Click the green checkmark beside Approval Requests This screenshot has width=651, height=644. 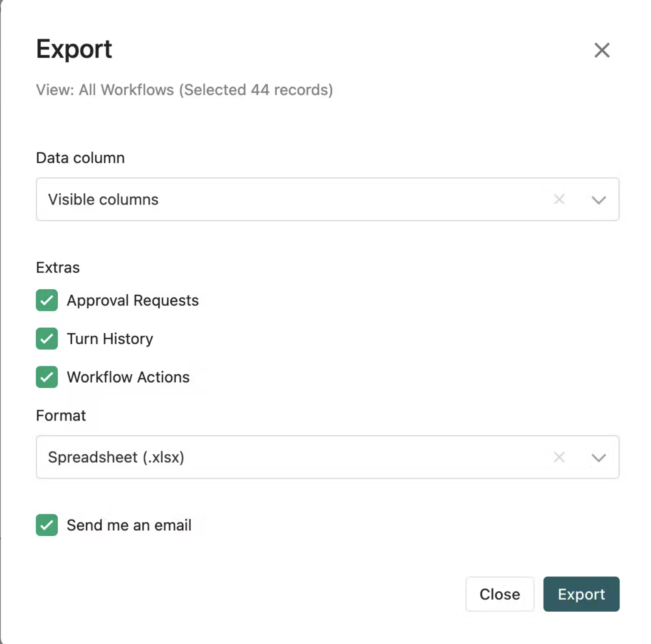[x=46, y=300]
